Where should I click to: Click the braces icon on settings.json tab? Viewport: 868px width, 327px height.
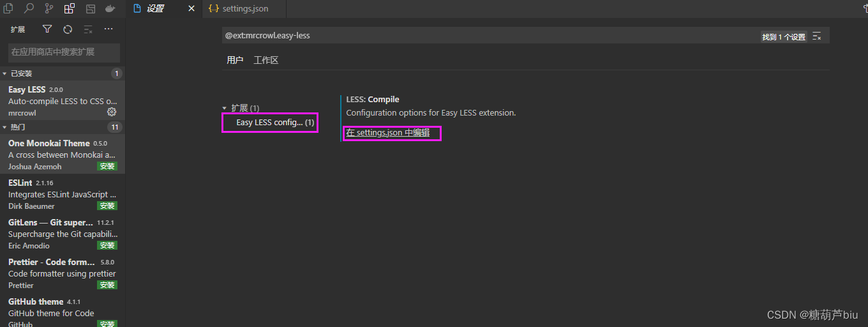214,9
